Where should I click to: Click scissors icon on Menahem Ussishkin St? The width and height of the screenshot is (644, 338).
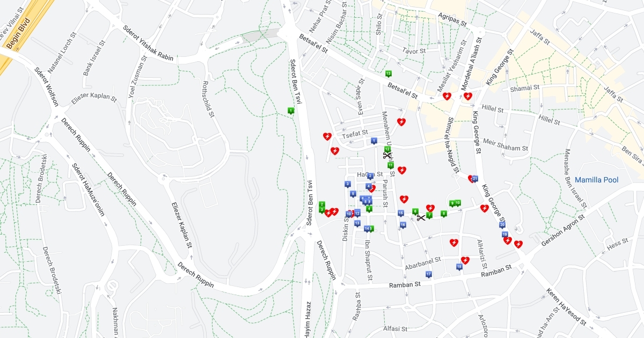coord(387,156)
